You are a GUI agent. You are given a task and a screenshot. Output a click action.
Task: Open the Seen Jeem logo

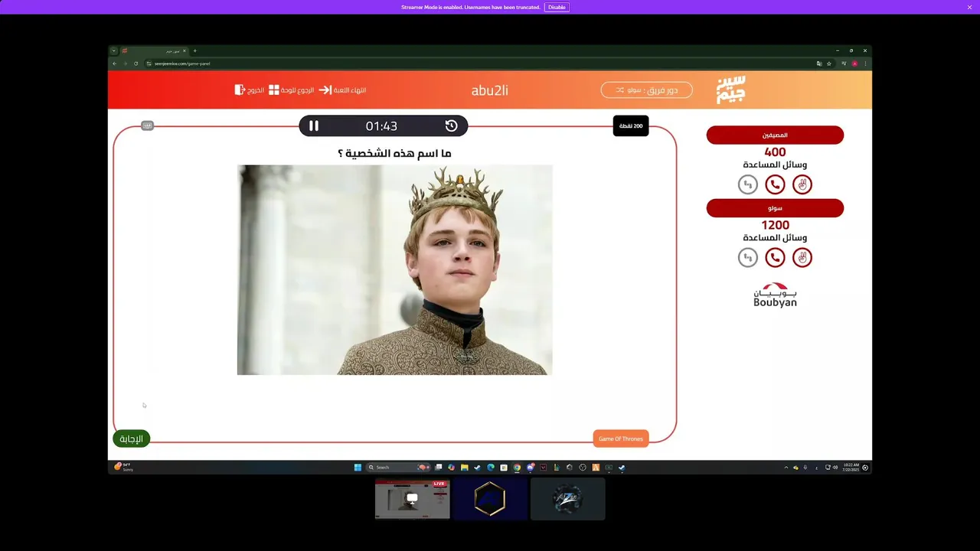click(x=730, y=90)
